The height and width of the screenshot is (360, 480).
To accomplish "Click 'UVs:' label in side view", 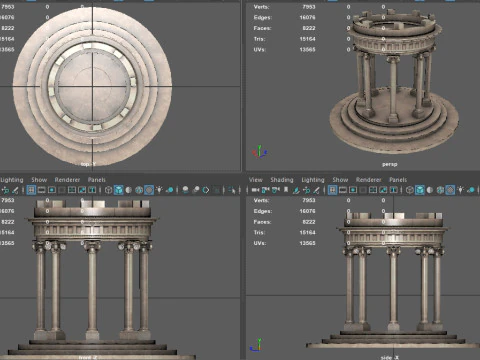I will (259, 243).
